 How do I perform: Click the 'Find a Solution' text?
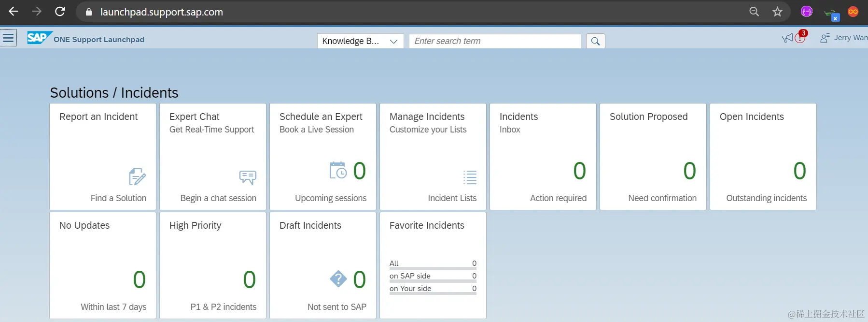click(x=118, y=198)
